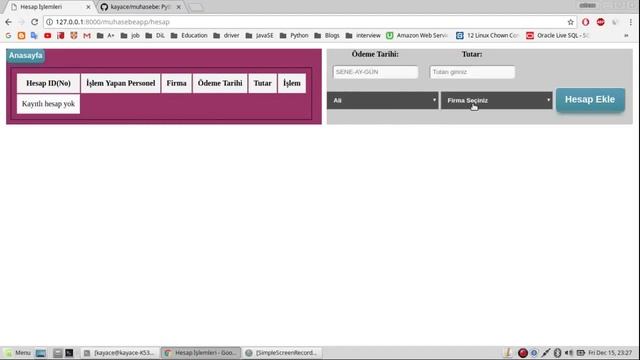The image size is (640, 360).
Task: Click the İşlem column header
Action: tap(292, 83)
